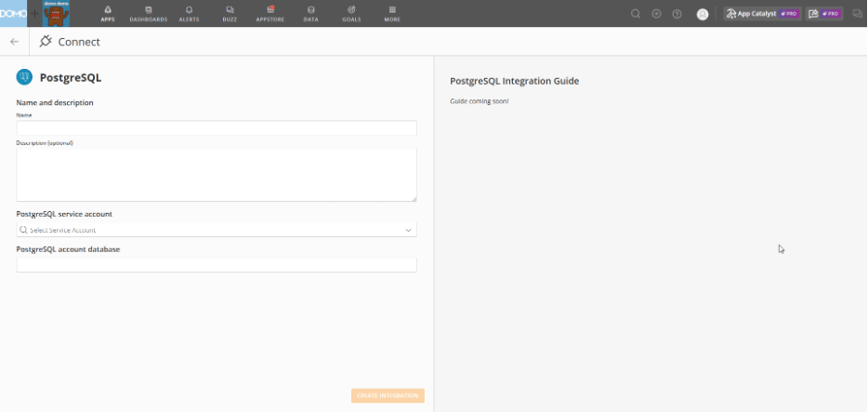Click the plus icon beside the Domo logo
This screenshot has width=868, height=413.
coord(34,13)
